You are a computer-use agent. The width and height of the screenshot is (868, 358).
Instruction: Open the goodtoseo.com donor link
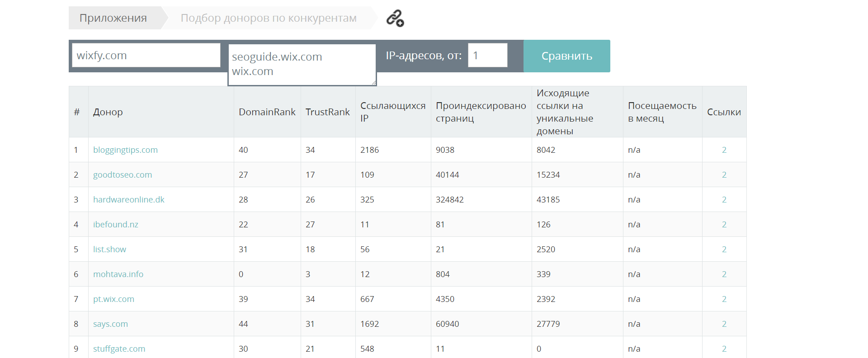(x=123, y=175)
